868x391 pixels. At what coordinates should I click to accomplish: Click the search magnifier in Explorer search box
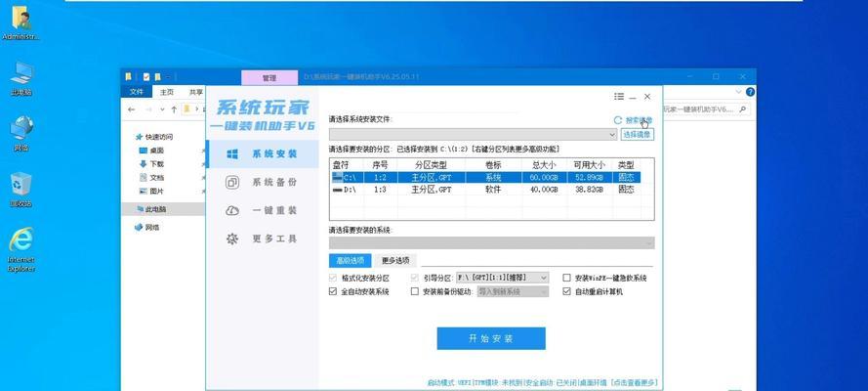coord(742,109)
